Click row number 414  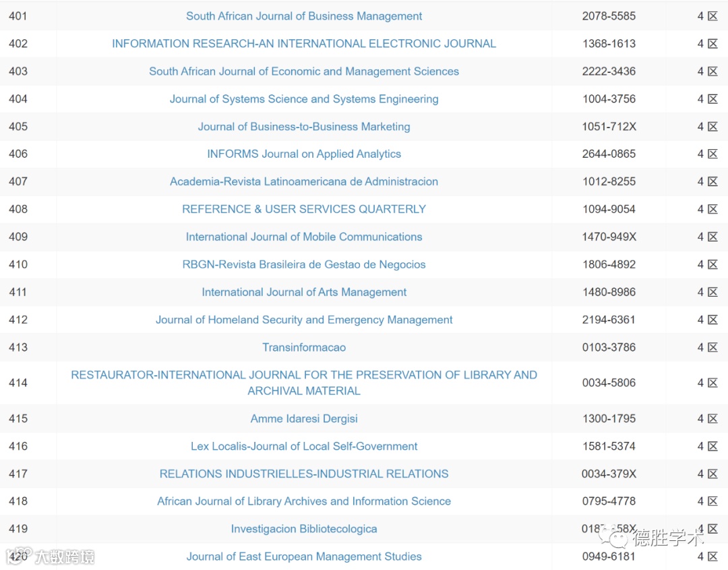[18, 382]
